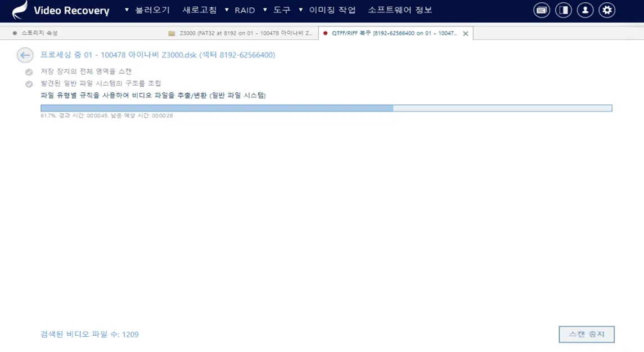
Task: Expand the 불러오기 dropdown menu
Action: (x=147, y=10)
